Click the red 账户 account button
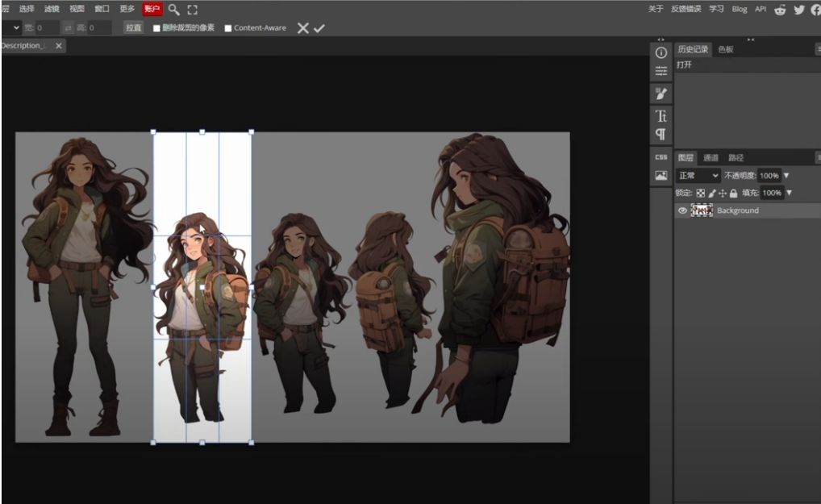The image size is (821, 504). pyautogui.click(x=152, y=9)
